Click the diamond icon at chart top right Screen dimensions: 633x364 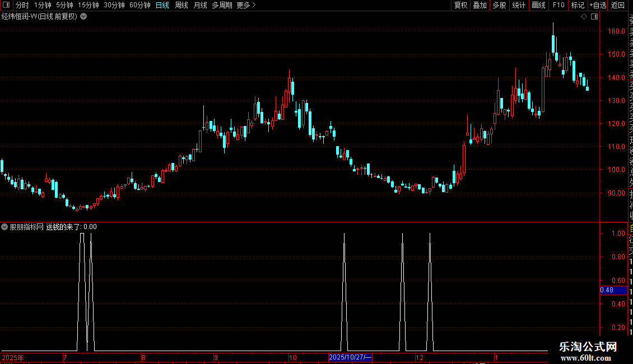(584, 17)
